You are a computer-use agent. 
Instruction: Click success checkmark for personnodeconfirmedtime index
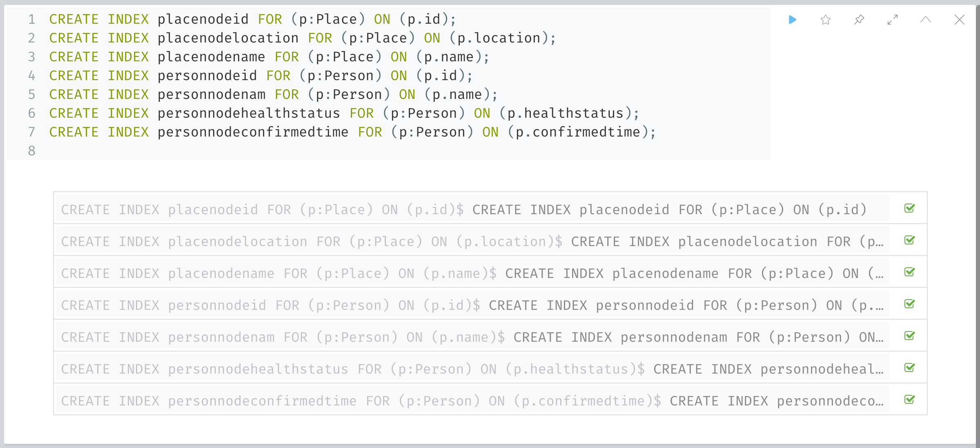pos(909,400)
